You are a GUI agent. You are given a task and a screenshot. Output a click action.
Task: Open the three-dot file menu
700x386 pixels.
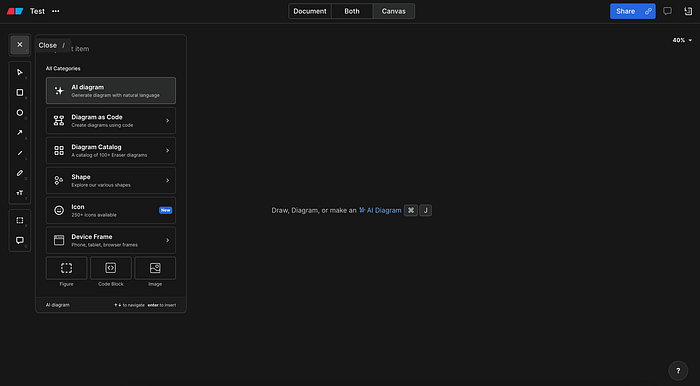[x=55, y=11]
